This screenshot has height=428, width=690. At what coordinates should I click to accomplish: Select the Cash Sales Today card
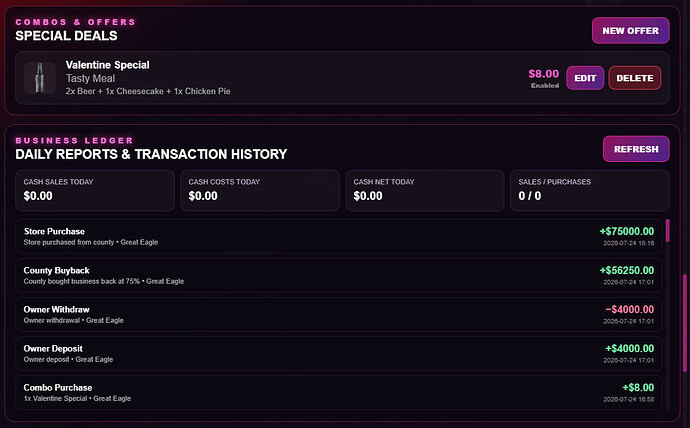point(95,190)
